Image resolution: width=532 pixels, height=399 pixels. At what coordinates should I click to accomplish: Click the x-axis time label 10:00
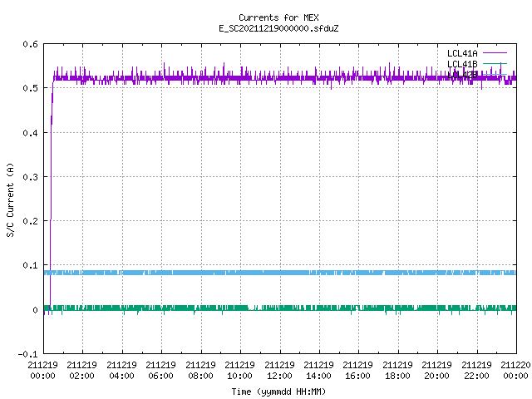240,376
